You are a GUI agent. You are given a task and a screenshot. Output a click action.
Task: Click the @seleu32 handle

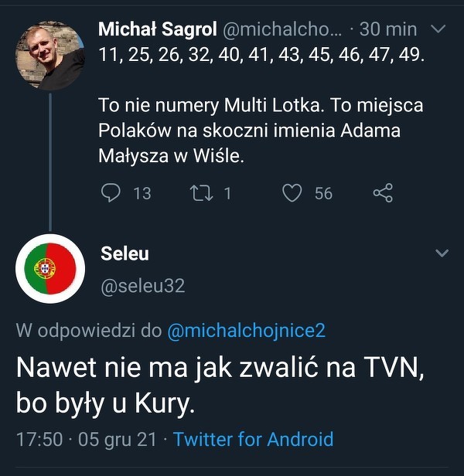[x=143, y=286]
